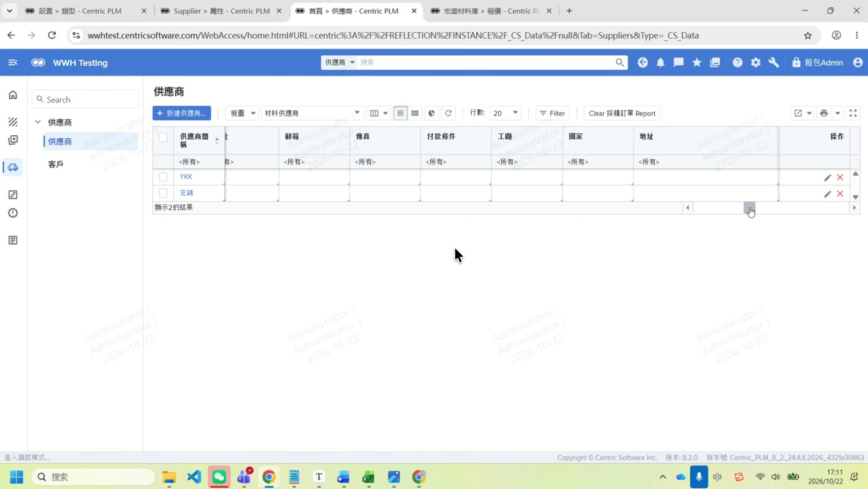Open notifications bell icon
868x489 pixels.
(x=661, y=63)
